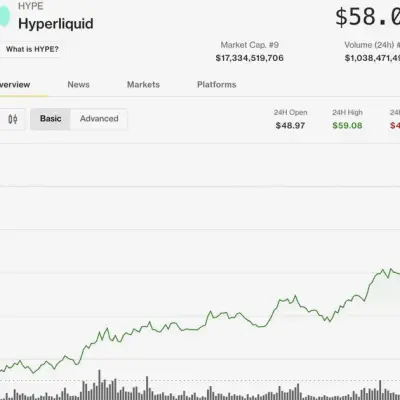Click the Hyperliquid logo icon

coord(4,15)
